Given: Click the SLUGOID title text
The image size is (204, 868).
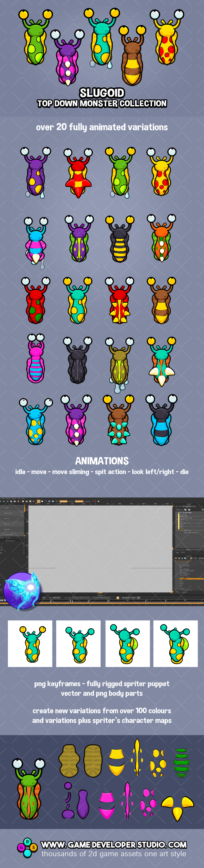Looking at the screenshot, I should [x=102, y=93].
